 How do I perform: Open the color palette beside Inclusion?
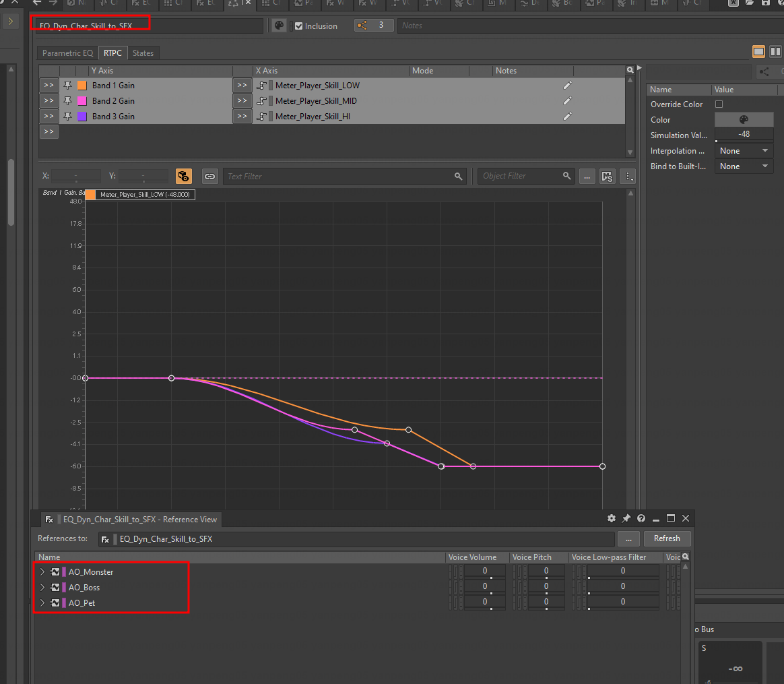[279, 26]
